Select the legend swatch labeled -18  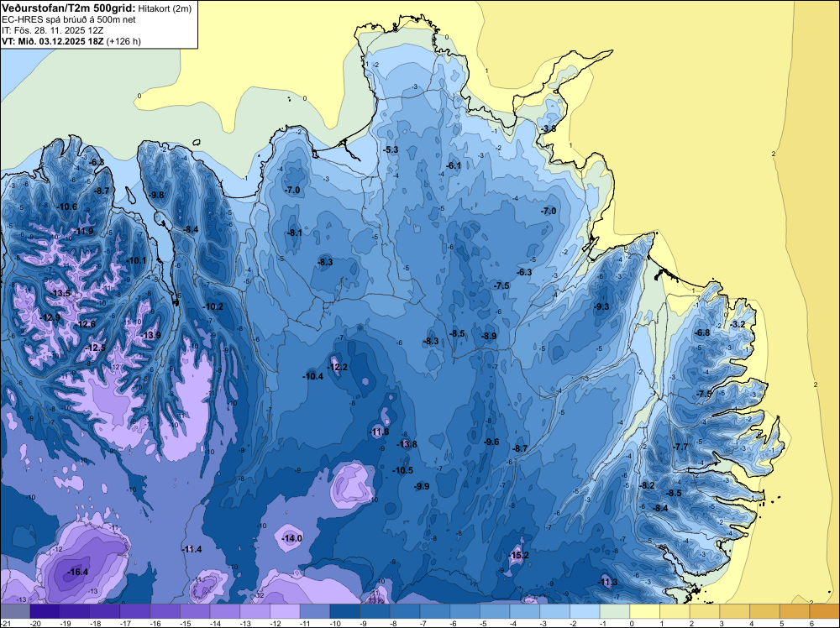click(x=105, y=611)
